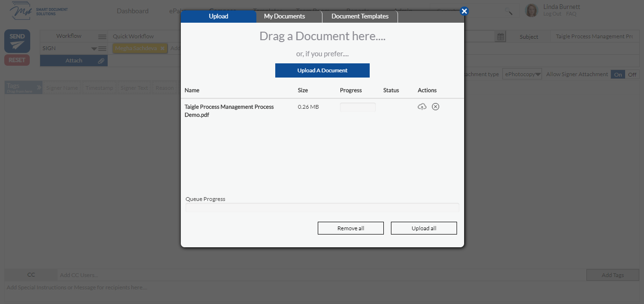Click the Upload A Document button
Image resolution: width=644 pixels, height=304 pixels.
coord(322,70)
